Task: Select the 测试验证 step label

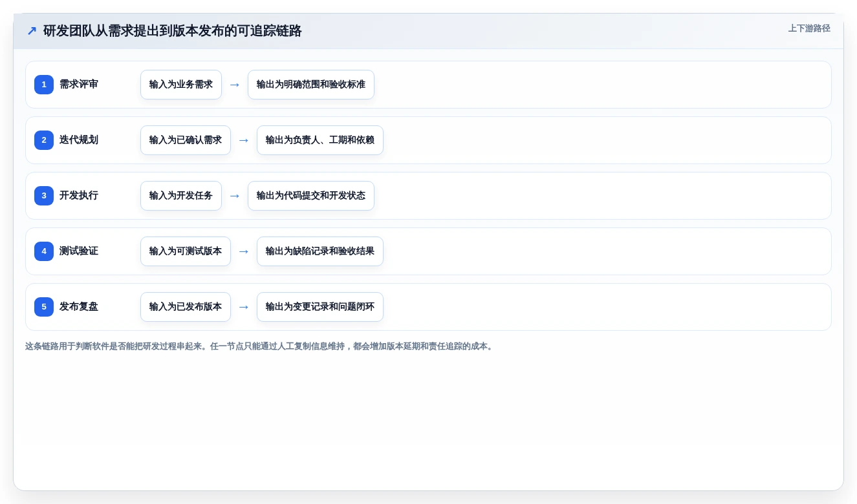Action: pos(79,251)
